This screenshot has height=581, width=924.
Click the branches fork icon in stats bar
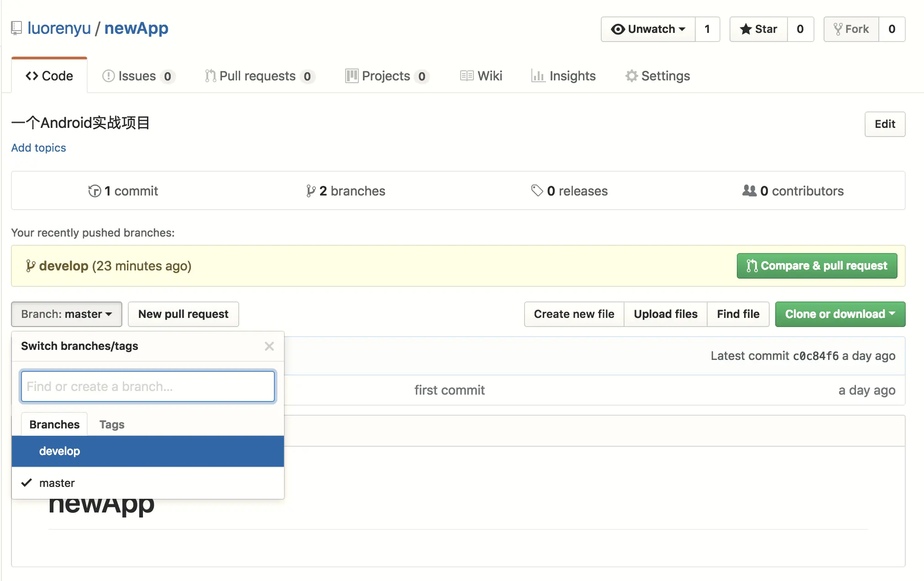(x=310, y=191)
